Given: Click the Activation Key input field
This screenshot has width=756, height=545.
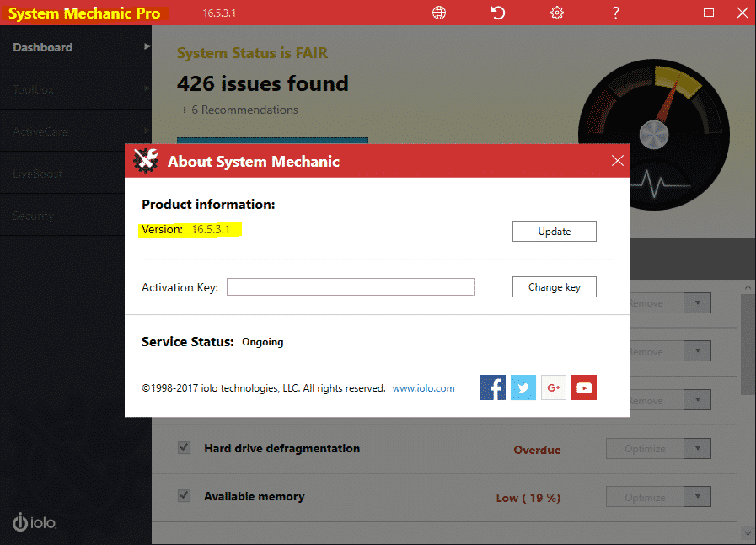Looking at the screenshot, I should click(x=351, y=286).
